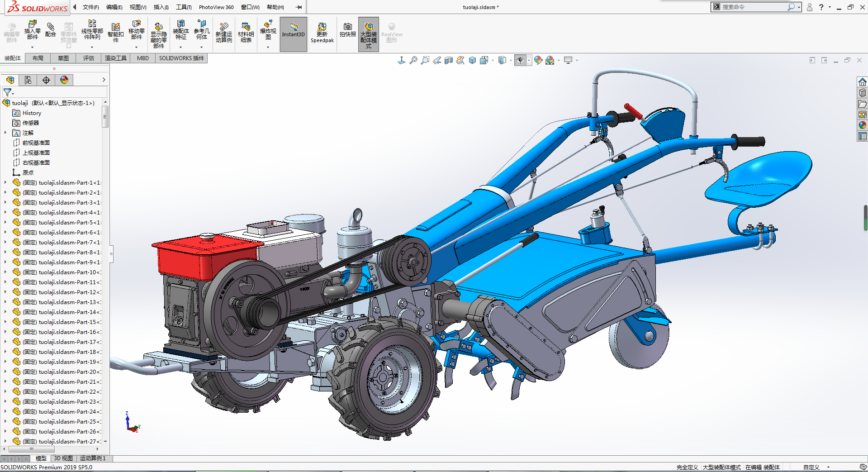Select the Smart Fasteners (智能扣件) tool
Screen dimensions: 868x472
115,33
